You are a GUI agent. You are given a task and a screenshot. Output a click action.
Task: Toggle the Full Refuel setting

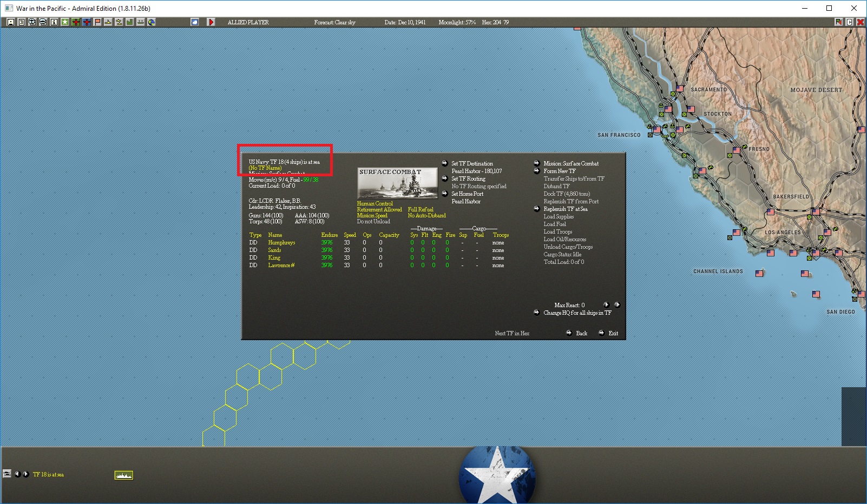tap(421, 210)
